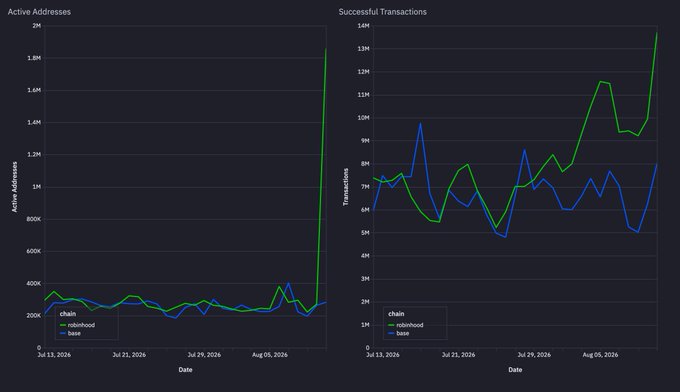
Task: Click the Active Addresses chart title
Action: (x=39, y=12)
